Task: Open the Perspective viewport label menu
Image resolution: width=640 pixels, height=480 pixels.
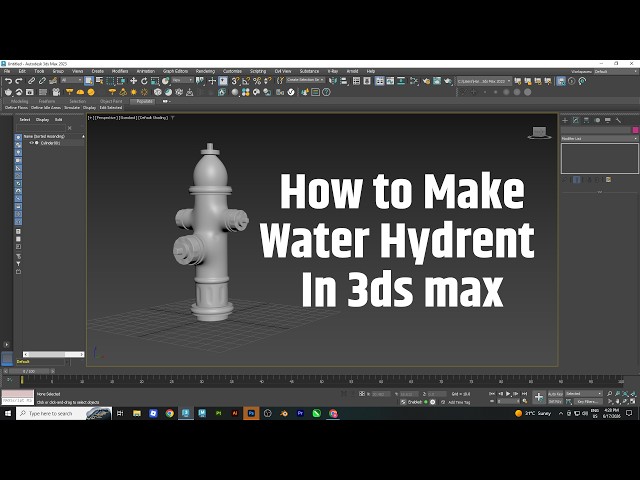Action: 106,118
